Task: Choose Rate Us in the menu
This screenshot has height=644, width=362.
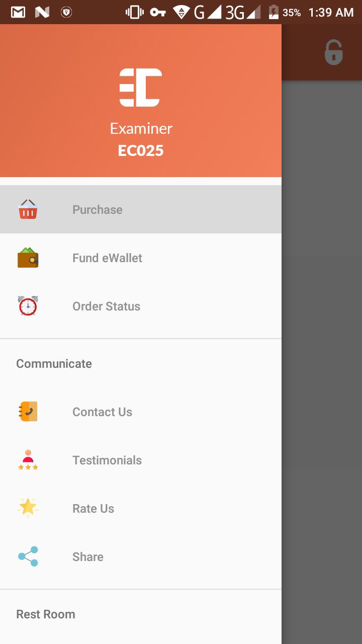Action: click(141, 508)
